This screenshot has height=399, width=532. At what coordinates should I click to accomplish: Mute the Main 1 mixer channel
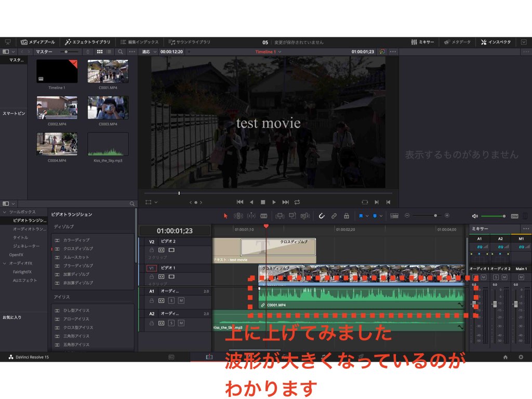(521, 277)
